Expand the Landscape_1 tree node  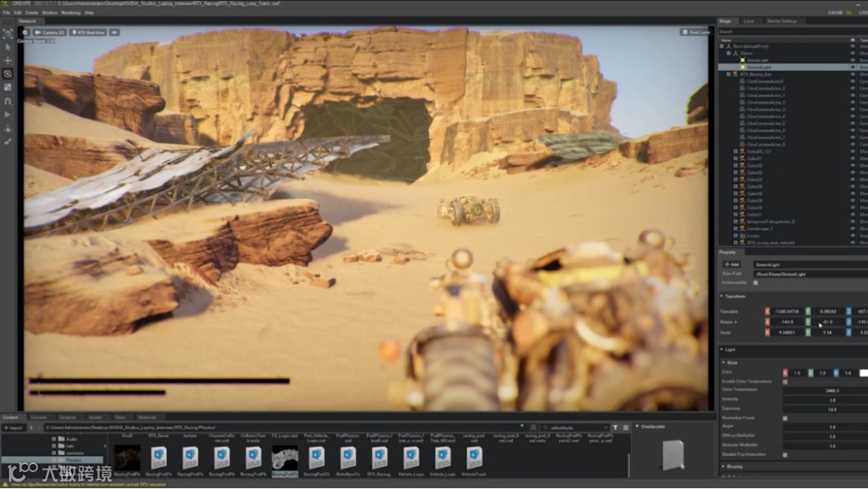735,228
